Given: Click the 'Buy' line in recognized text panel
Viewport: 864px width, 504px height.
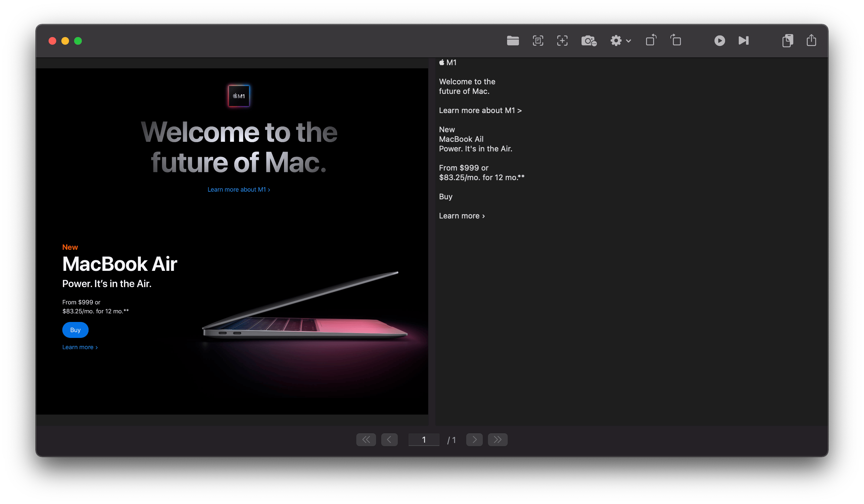Looking at the screenshot, I should tap(446, 197).
